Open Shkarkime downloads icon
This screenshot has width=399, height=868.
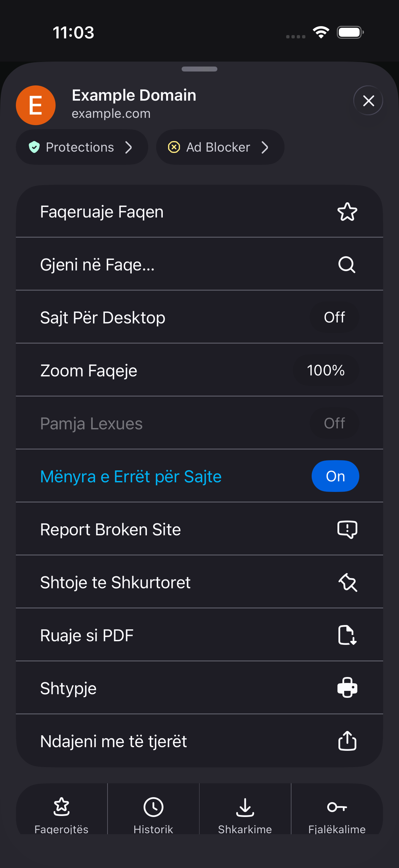tap(245, 807)
